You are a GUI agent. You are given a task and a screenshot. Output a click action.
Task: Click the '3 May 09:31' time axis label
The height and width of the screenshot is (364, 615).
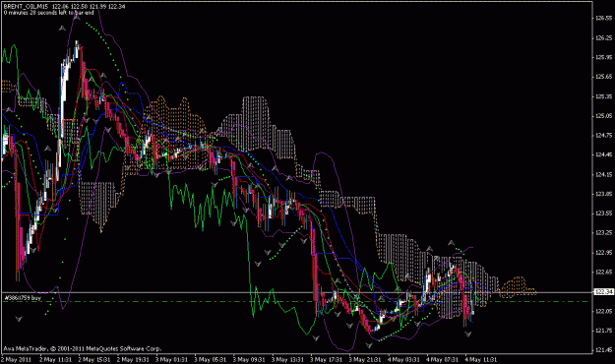[x=249, y=359]
